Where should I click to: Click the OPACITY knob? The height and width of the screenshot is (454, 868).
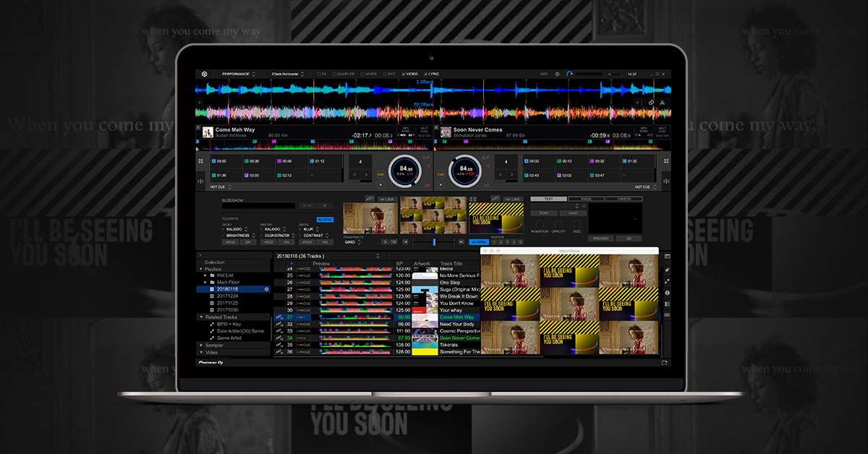[x=558, y=226]
